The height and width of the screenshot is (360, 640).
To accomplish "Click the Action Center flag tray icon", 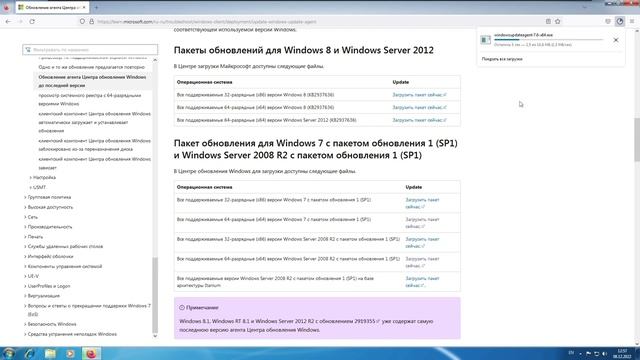I will click(588, 353).
